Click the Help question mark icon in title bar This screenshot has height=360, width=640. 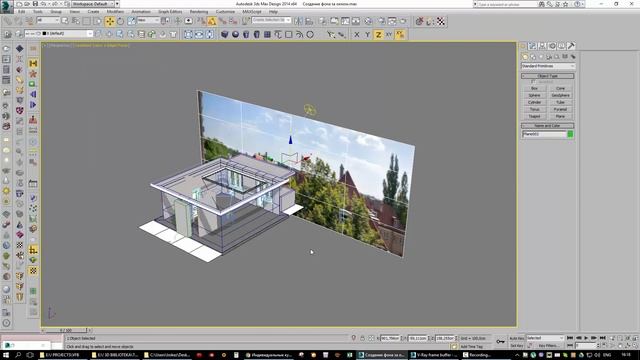point(577,4)
